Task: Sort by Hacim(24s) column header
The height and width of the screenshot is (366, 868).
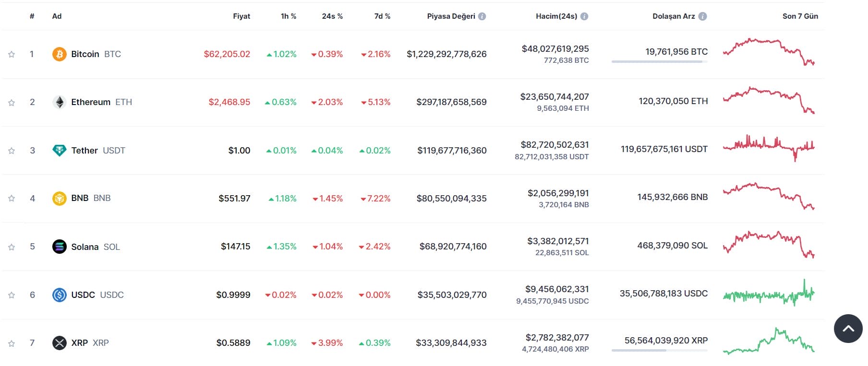Action: [558, 16]
